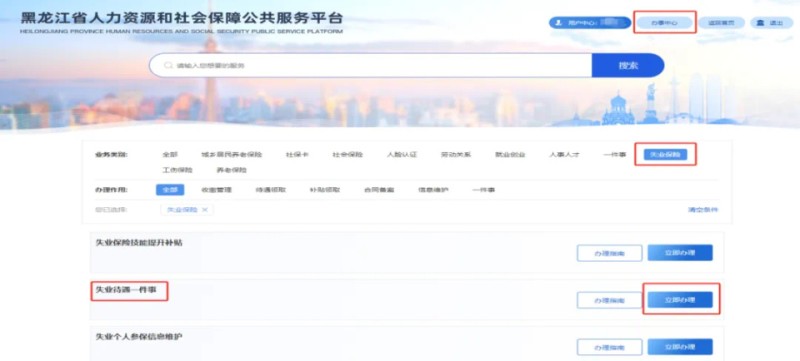This screenshot has width=800, height=361.
Task: Select the highlighted 失业保险 category
Action: 665,154
